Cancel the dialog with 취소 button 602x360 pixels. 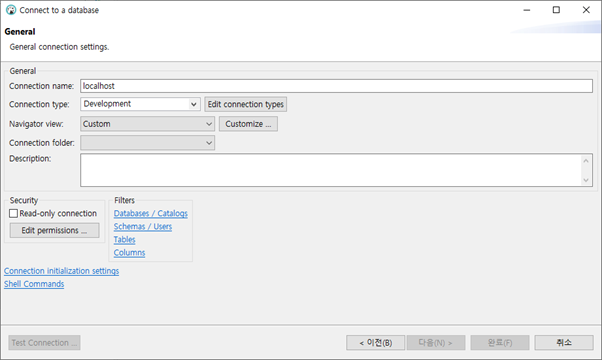pyautogui.click(x=564, y=343)
